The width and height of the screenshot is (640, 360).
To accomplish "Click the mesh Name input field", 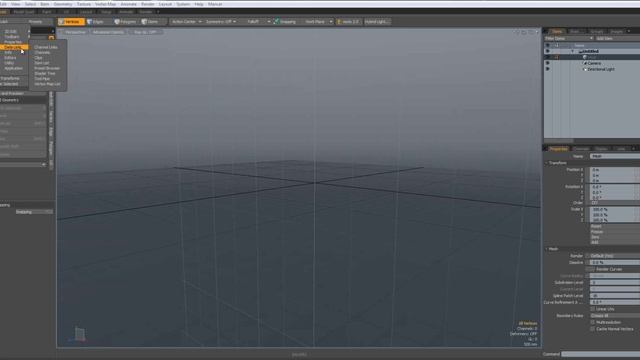I will (615, 156).
